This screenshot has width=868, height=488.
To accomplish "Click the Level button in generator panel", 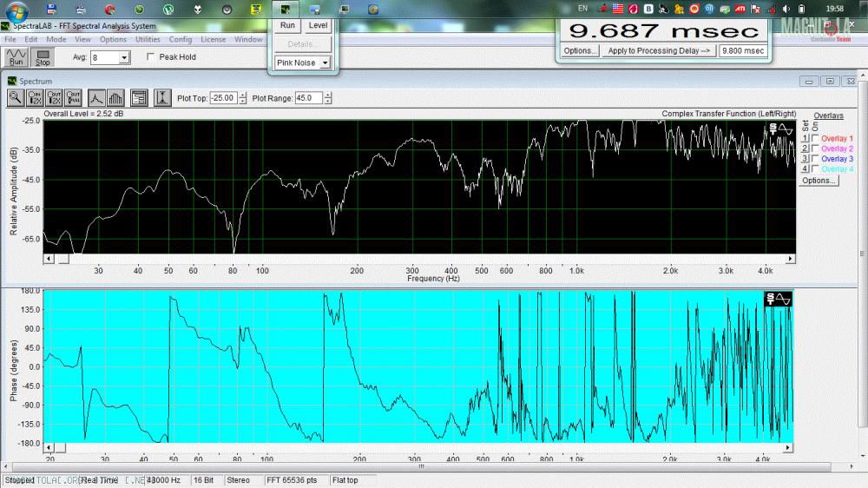I will [x=318, y=25].
